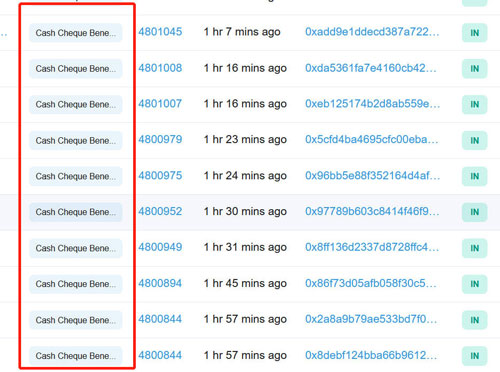Open address 0xadd9e1ddecd387a722...
The height and width of the screenshot is (372, 500).
(372, 32)
